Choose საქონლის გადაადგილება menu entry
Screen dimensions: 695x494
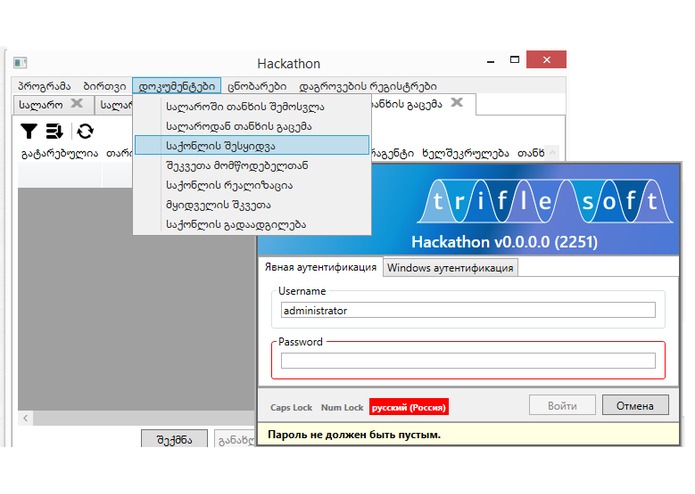[252, 224]
